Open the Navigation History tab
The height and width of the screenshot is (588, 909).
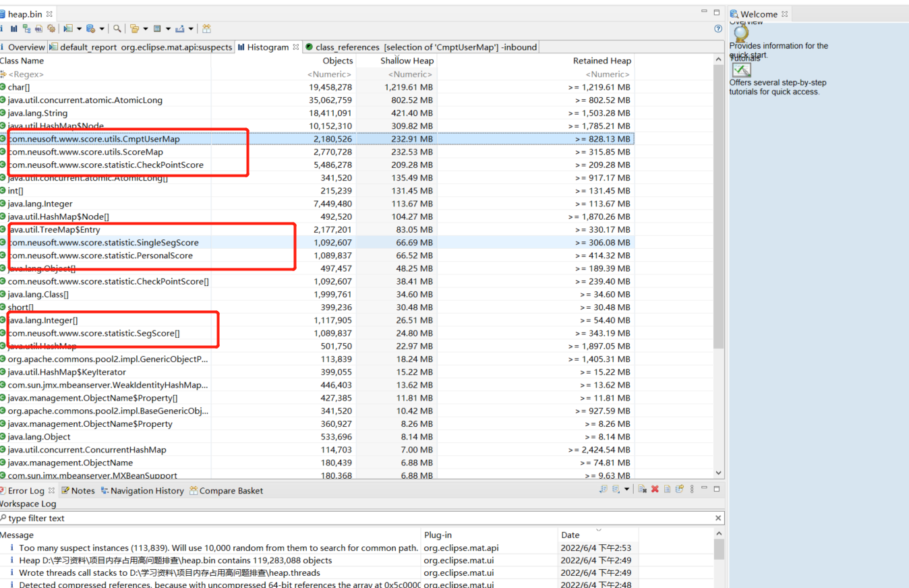pyautogui.click(x=142, y=490)
